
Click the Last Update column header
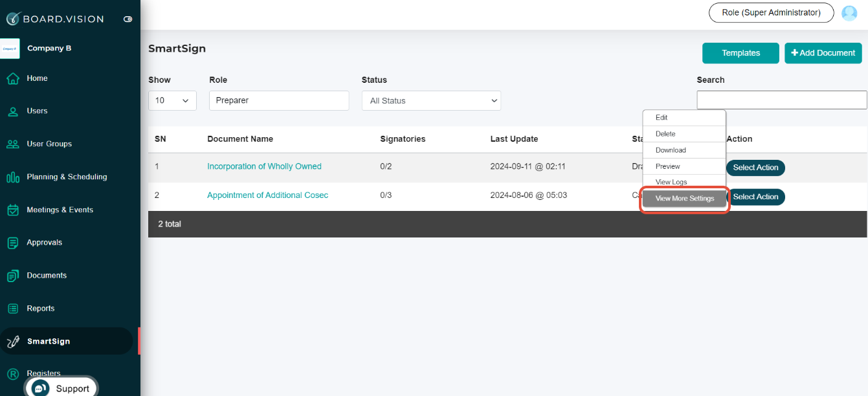[x=514, y=138]
